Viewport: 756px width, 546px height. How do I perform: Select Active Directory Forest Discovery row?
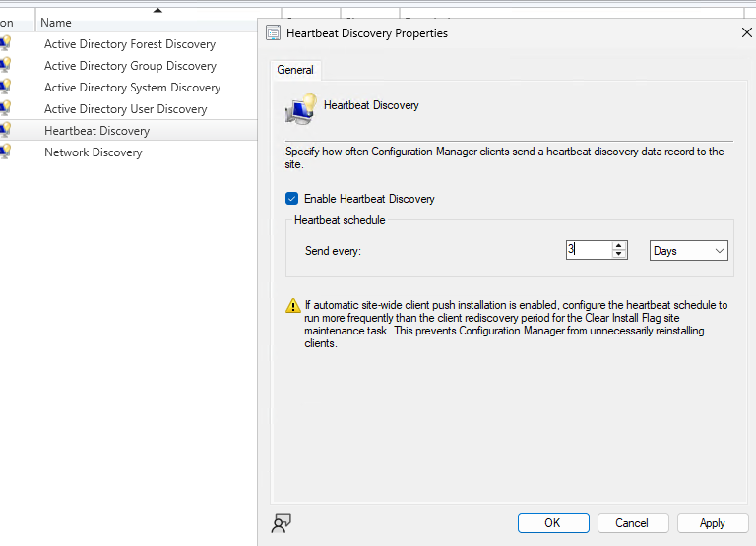click(x=129, y=44)
